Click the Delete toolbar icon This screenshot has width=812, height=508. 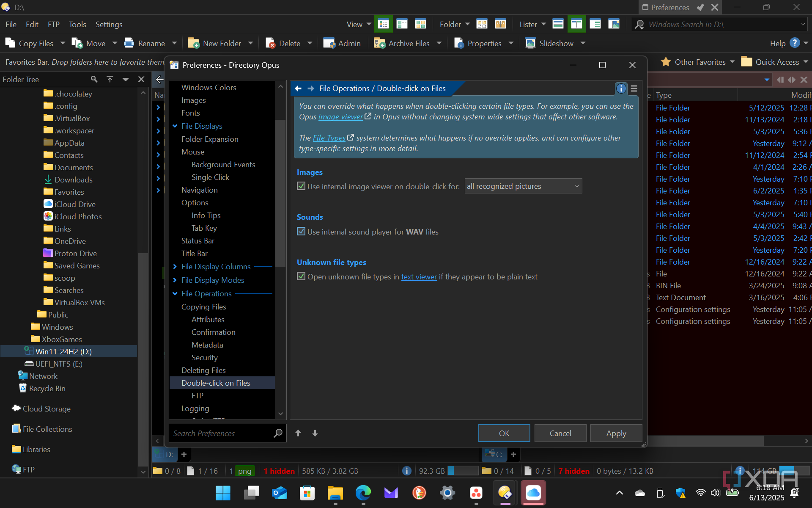[x=271, y=43]
